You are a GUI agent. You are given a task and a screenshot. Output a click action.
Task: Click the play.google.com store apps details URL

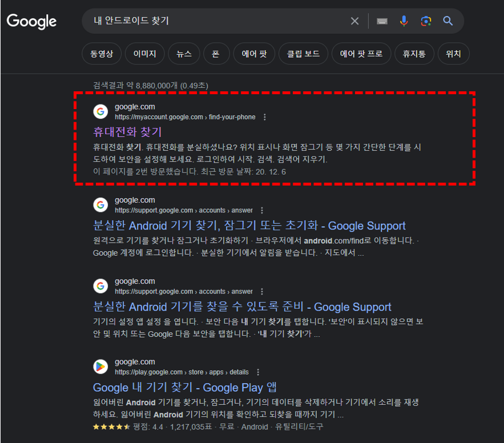tap(182, 372)
